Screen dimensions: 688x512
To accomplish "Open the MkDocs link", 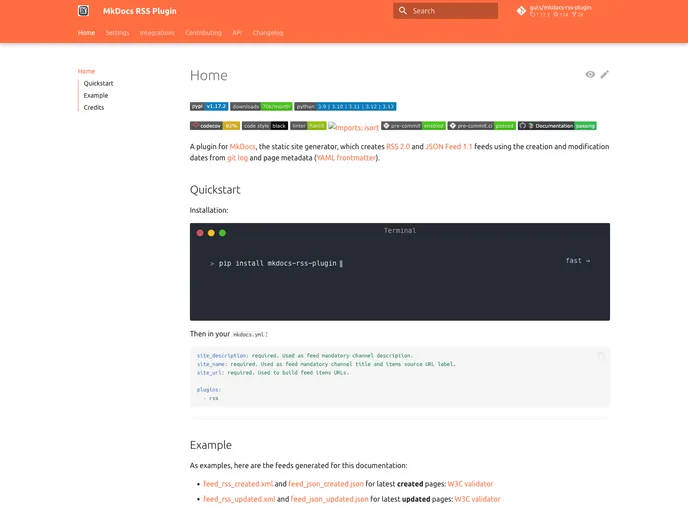I will (x=242, y=147).
